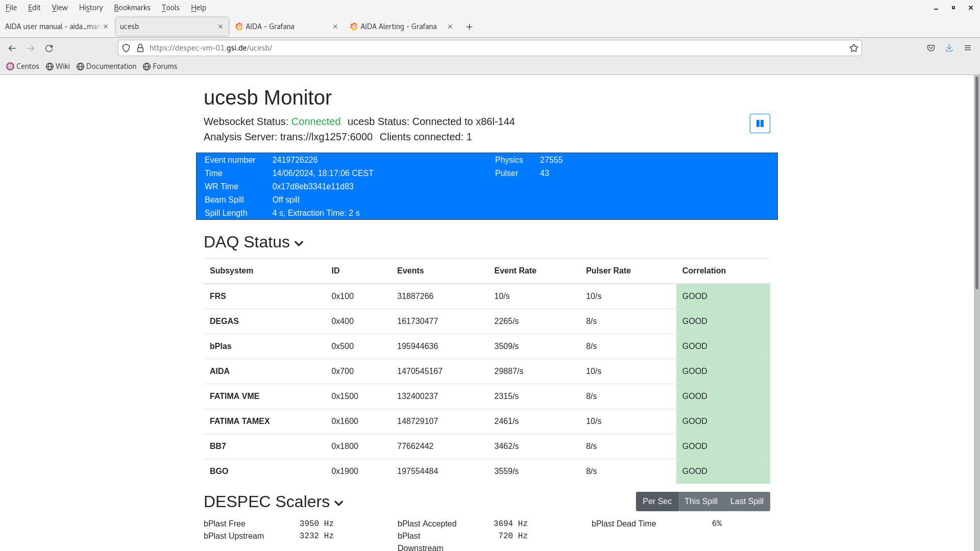Open a new tab with plus icon
Screen dimensions: 980x551
(x=469, y=27)
